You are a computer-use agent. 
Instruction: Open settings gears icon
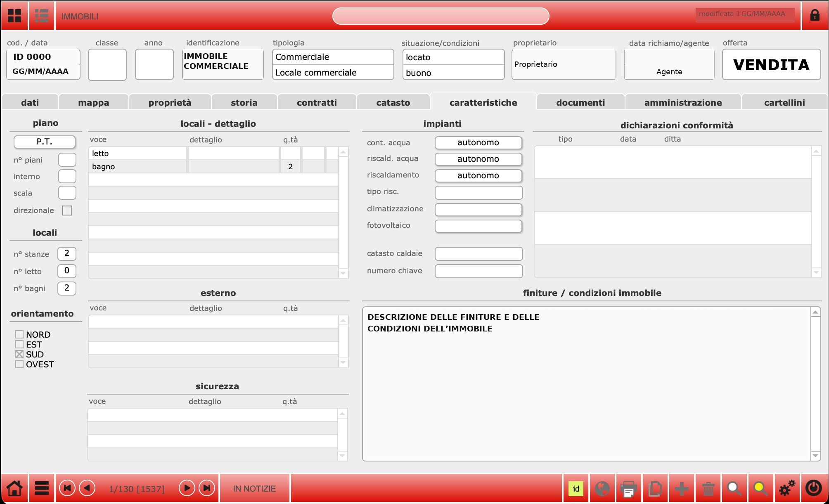pyautogui.click(x=787, y=488)
